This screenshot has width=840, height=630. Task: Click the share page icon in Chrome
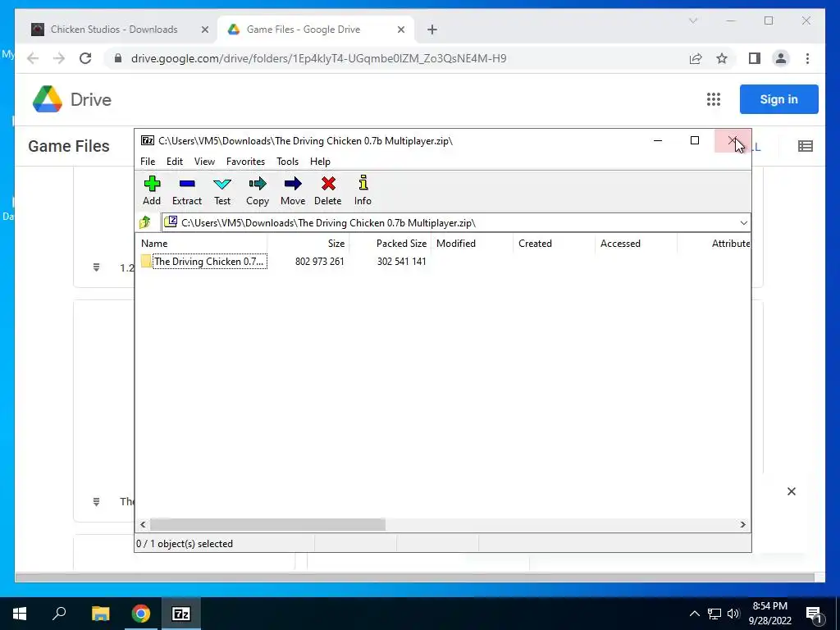click(x=696, y=58)
